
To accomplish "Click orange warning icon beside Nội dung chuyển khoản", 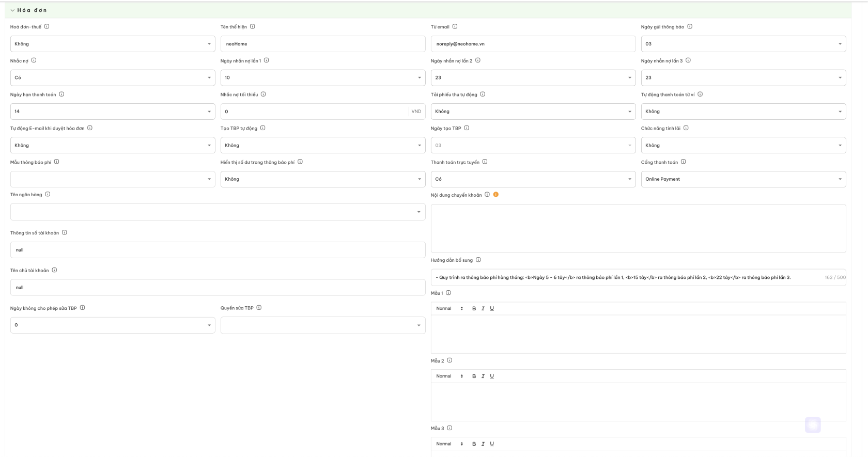I will tap(496, 195).
